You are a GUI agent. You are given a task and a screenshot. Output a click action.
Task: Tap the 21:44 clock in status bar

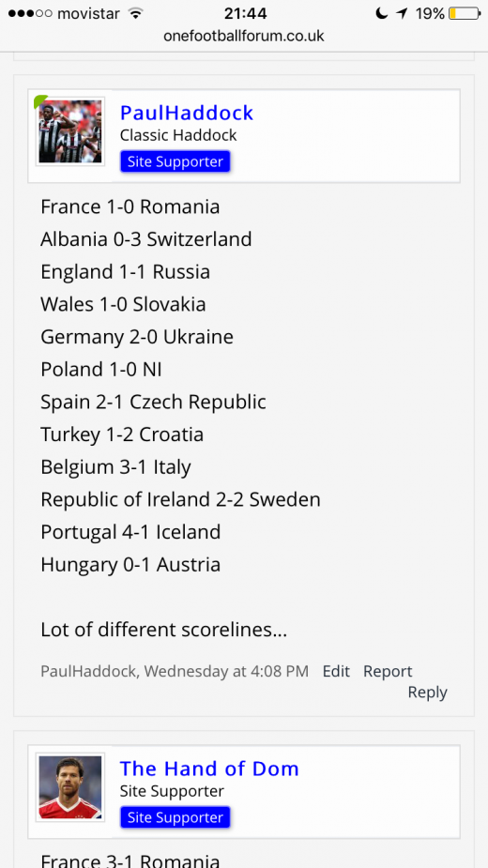pos(245,13)
